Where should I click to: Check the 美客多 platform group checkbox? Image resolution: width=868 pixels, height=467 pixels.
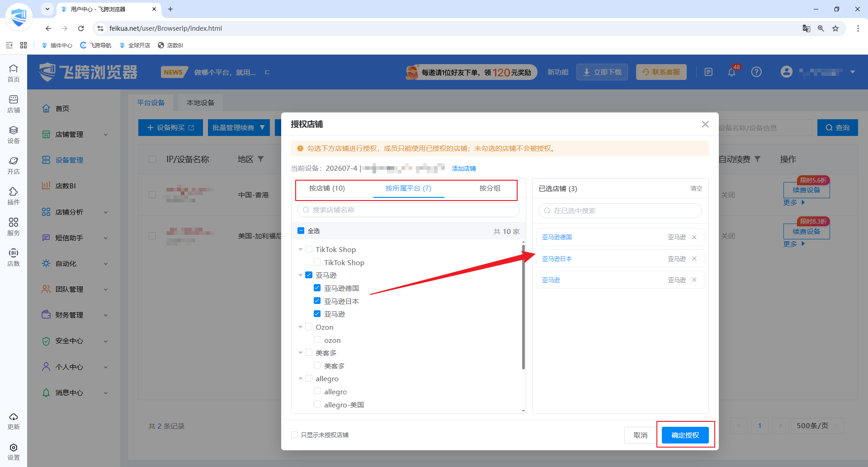point(309,353)
